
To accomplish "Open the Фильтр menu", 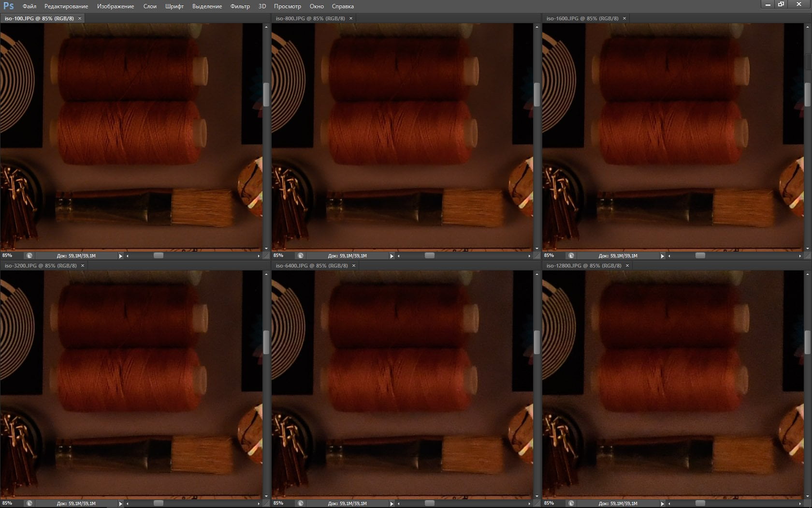I will pyautogui.click(x=240, y=6).
